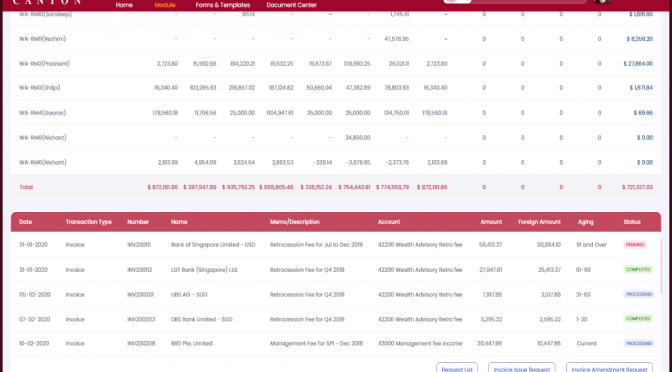Click the 10-02-2020 date cell
672x372 pixels.
[34, 344]
